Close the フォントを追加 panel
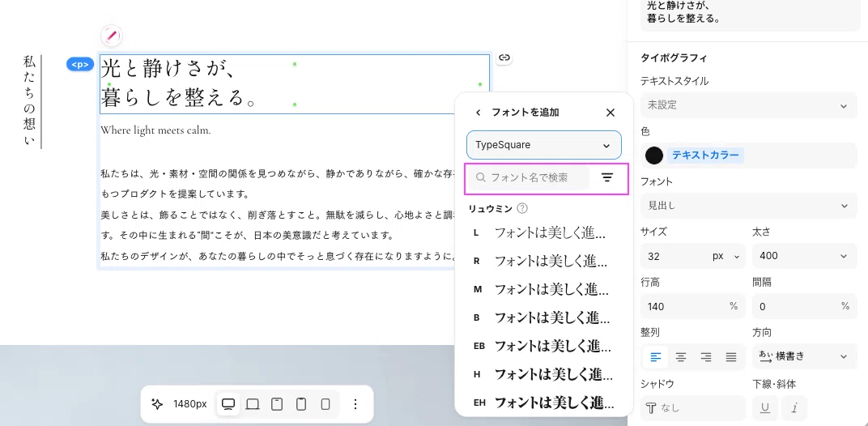868x426 pixels. tap(610, 113)
